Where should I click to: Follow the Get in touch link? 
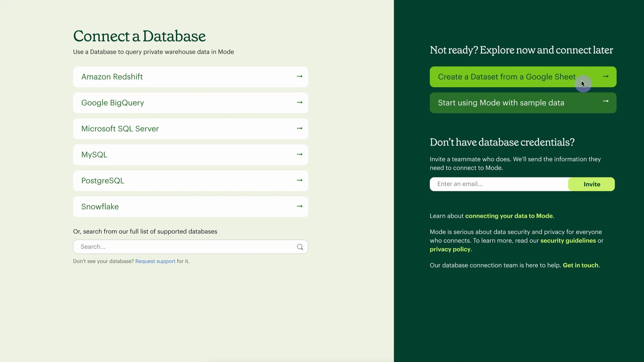pos(580,265)
